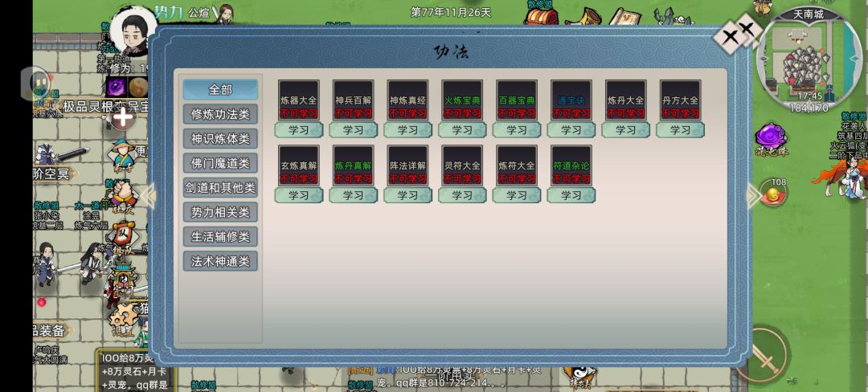Click 学习 under 炼器大全
This screenshot has width=868, height=392.
(x=298, y=130)
